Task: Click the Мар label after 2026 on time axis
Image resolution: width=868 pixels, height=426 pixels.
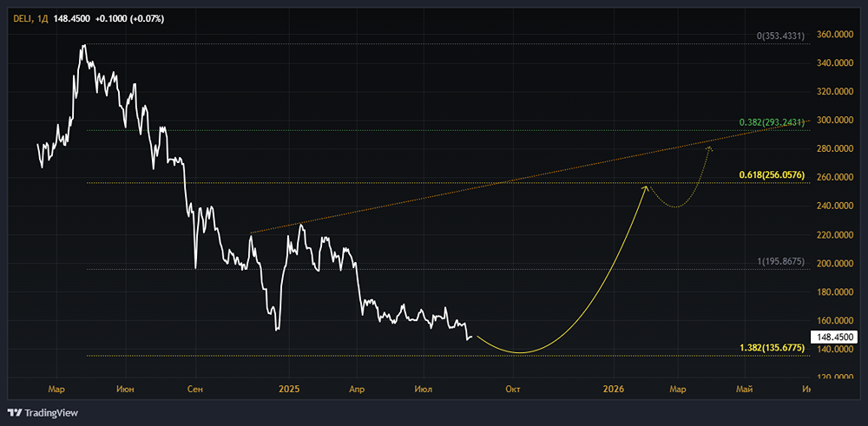Action: pyautogui.click(x=678, y=390)
